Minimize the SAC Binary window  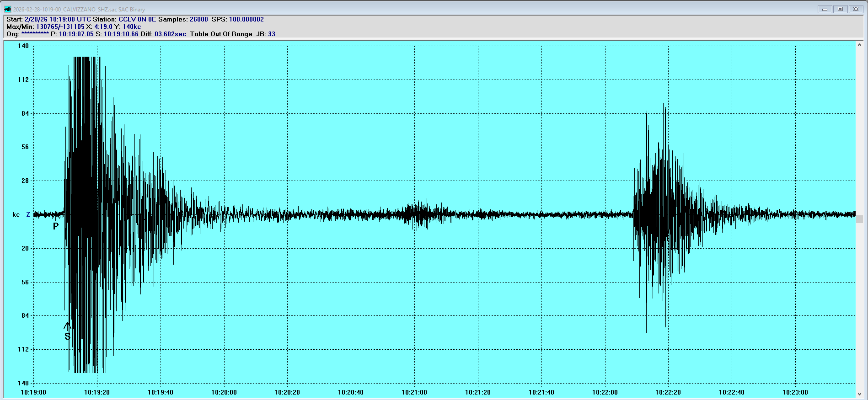pos(825,9)
